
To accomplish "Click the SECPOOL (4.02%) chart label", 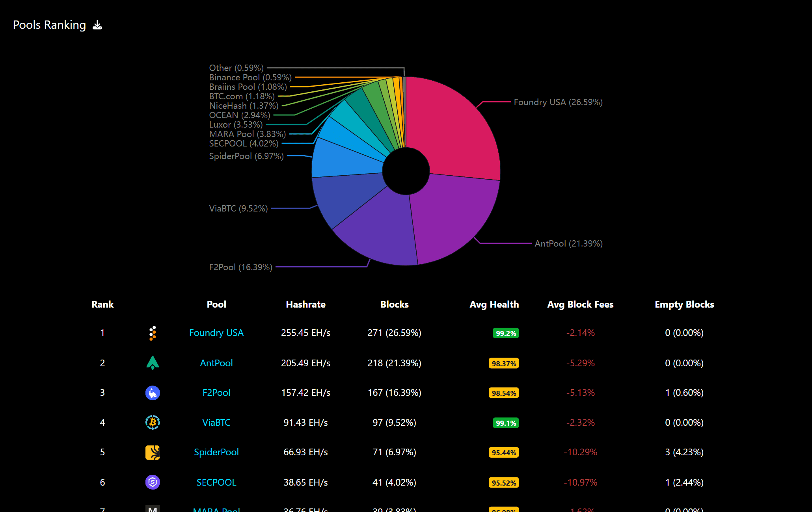I will (x=244, y=144).
